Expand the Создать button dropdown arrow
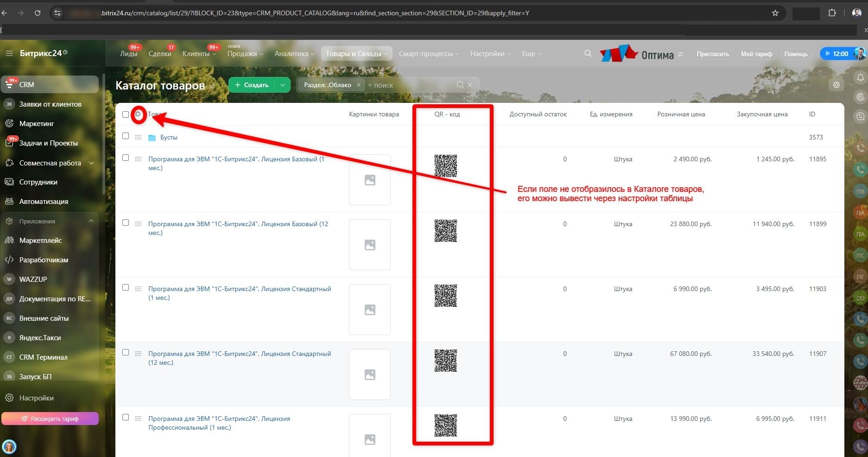The height and width of the screenshot is (457, 868). [x=282, y=85]
